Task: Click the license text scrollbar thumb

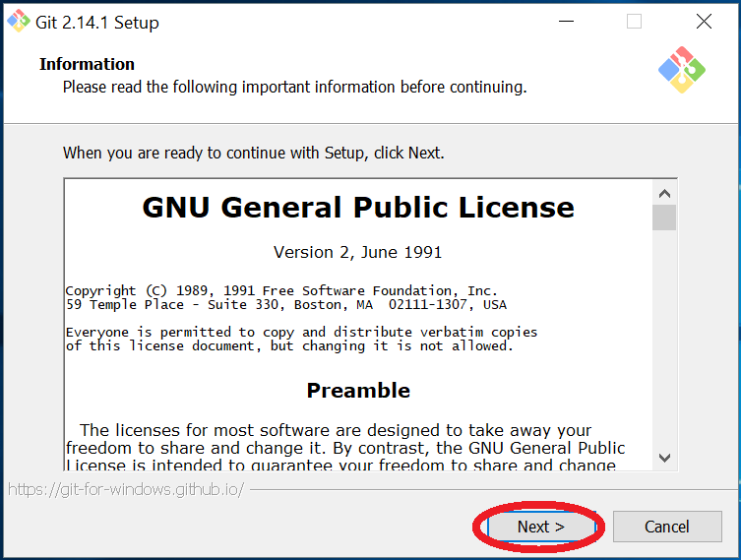Action: 664,218
